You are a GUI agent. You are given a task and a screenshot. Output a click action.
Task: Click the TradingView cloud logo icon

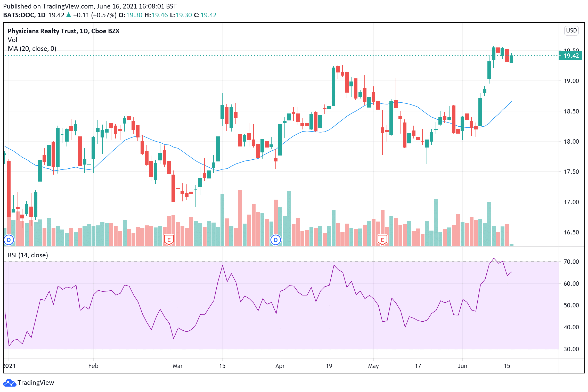tap(10, 383)
